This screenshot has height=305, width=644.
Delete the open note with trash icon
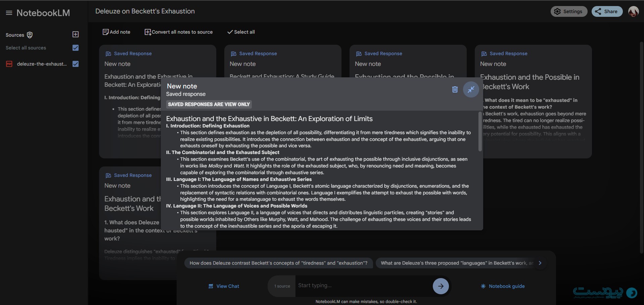455,89
